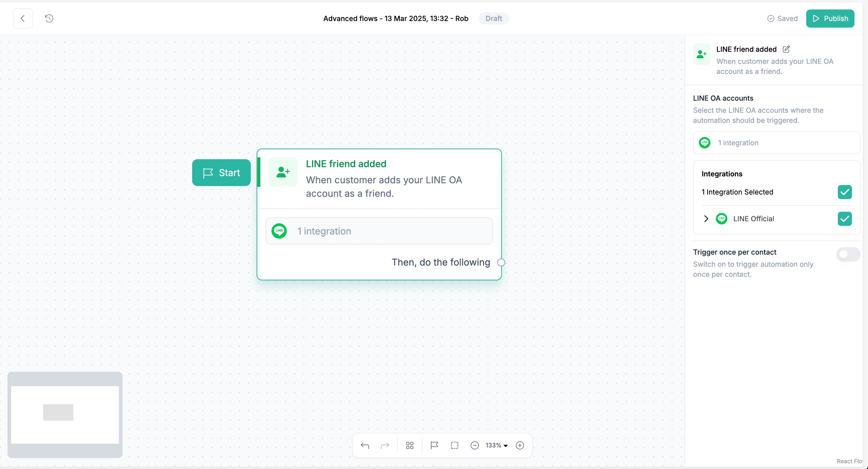Click the Start node button

point(221,173)
